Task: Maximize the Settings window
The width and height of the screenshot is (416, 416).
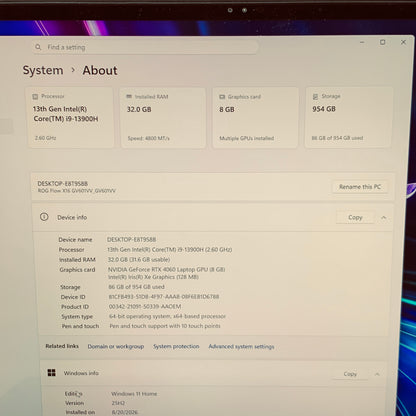Action: (x=383, y=42)
